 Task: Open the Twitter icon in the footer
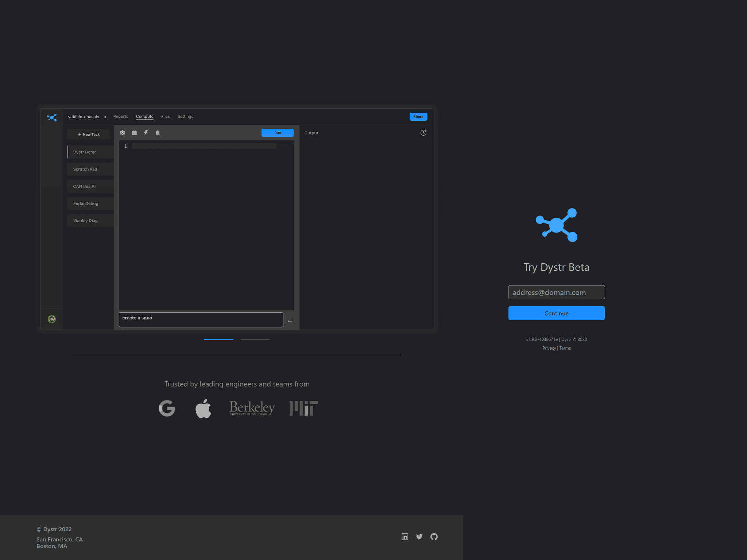(419, 537)
